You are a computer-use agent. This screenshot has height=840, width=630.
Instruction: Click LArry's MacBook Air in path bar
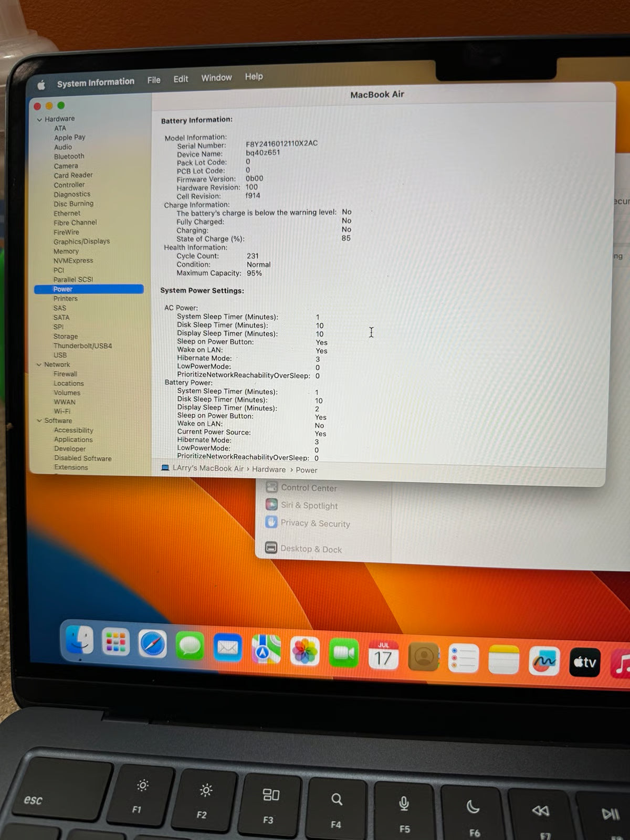coord(208,468)
